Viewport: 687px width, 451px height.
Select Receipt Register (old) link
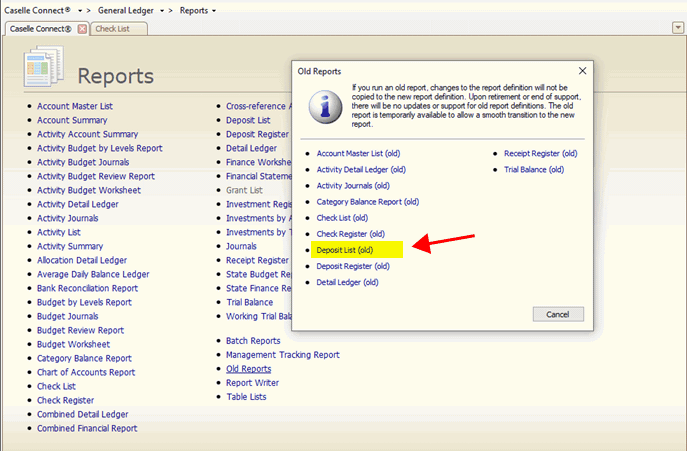[541, 154]
